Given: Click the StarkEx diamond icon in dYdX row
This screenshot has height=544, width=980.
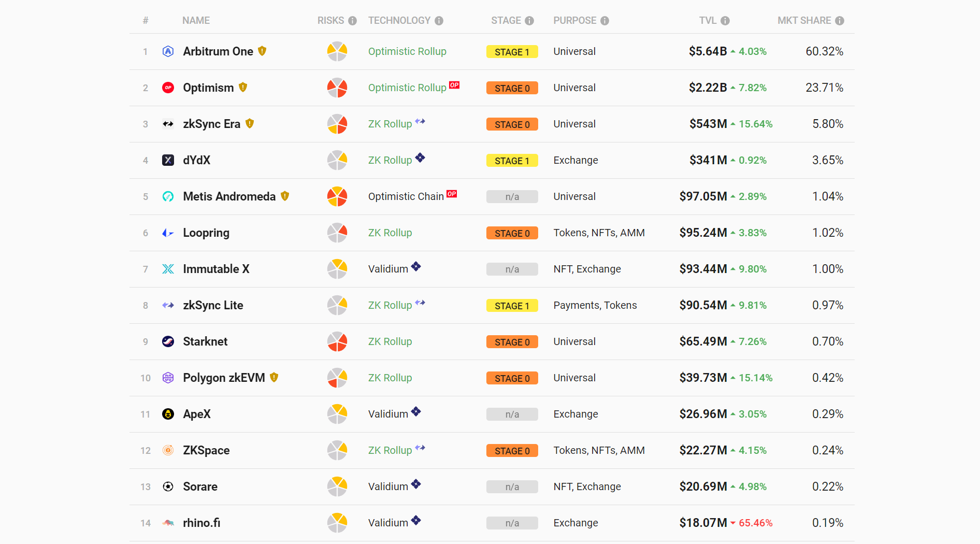Looking at the screenshot, I should (x=420, y=158).
